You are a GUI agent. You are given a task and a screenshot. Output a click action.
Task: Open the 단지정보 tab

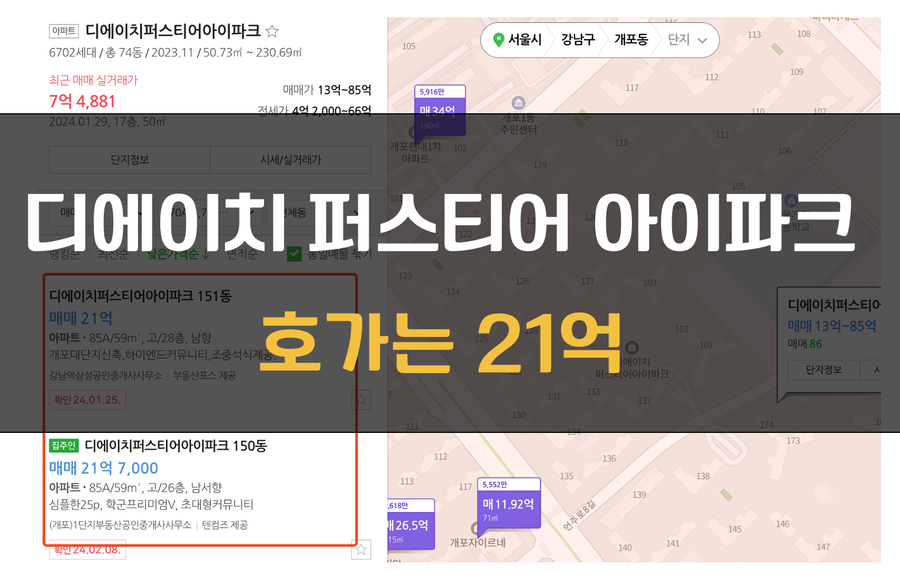point(130,160)
